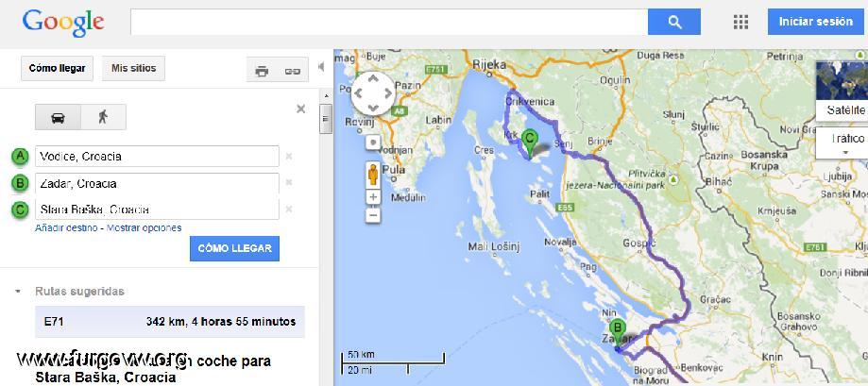
Task: Click Añadir destino link
Action: (66, 227)
